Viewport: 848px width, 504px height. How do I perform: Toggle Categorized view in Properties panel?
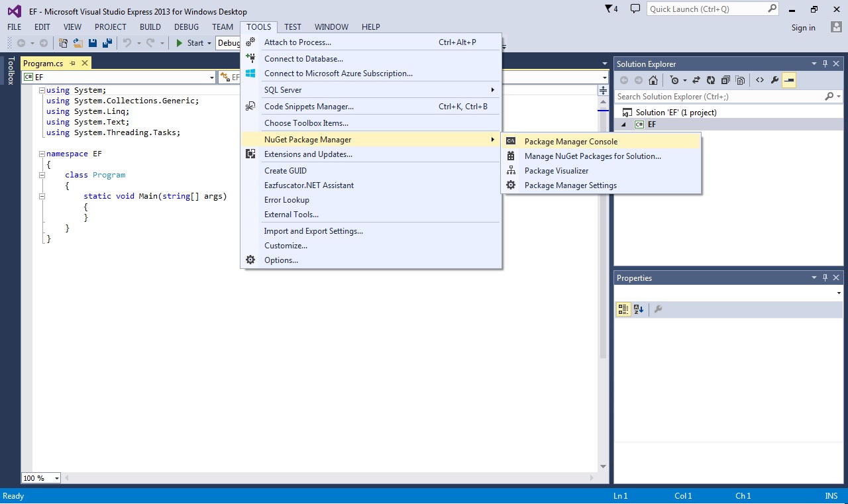click(x=623, y=309)
